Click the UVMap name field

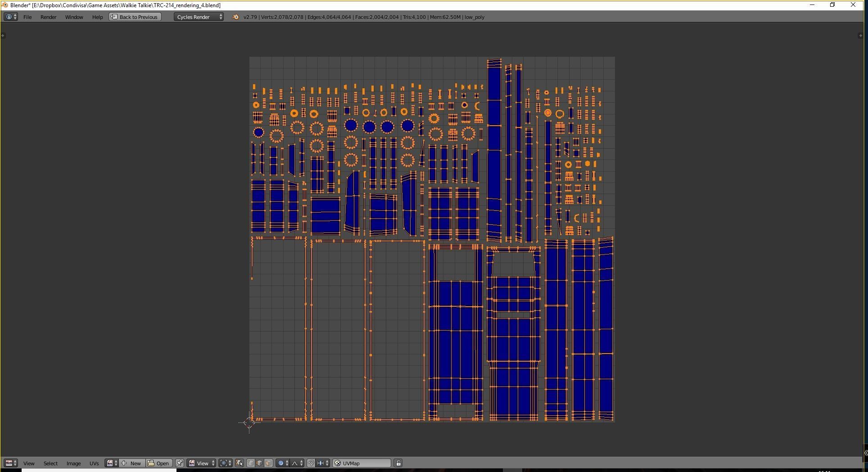[x=362, y=463]
